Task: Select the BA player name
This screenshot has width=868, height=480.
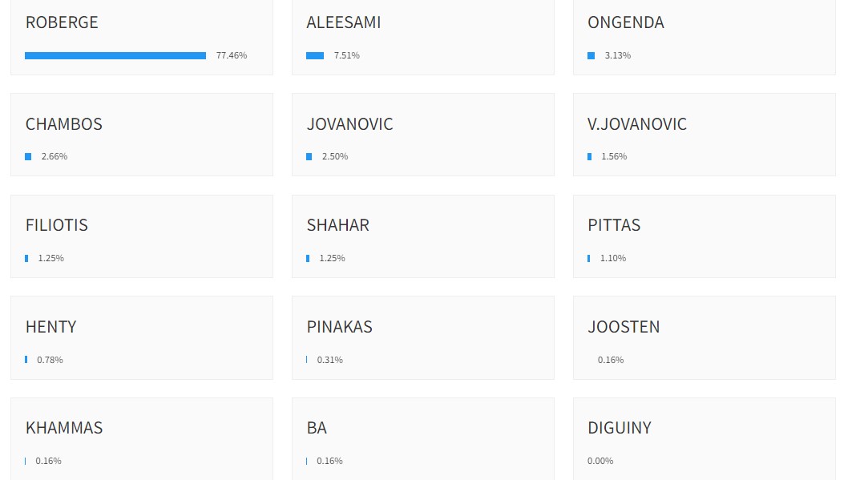Action: [x=317, y=428]
